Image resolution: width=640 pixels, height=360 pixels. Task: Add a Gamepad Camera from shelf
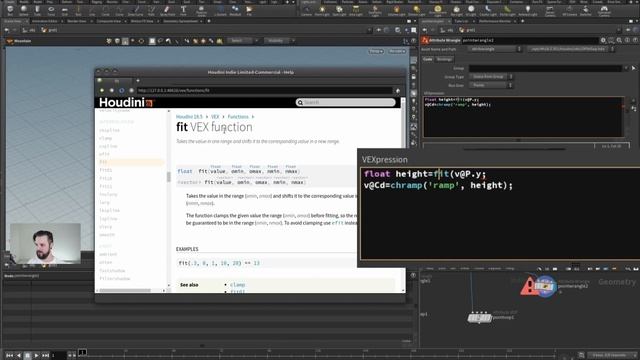pyautogui.click(x=604, y=10)
